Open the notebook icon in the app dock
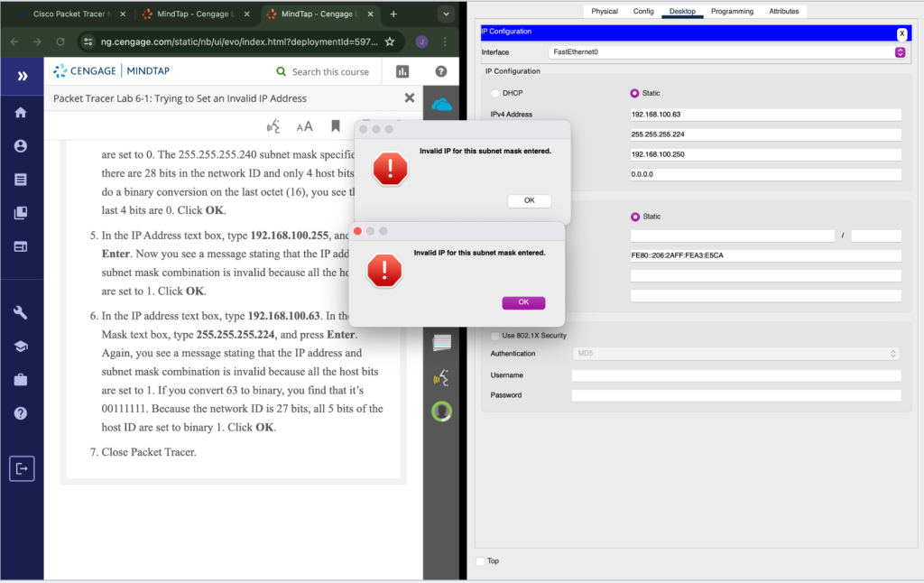 442,343
